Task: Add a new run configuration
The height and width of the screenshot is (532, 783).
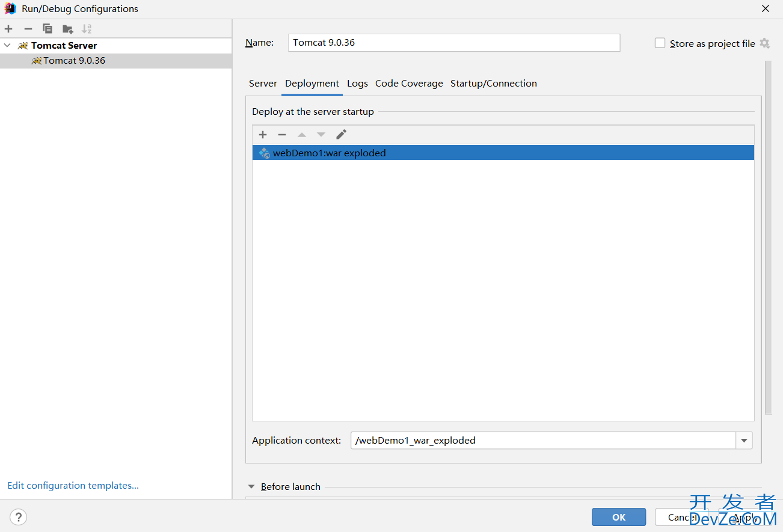Action: point(8,29)
